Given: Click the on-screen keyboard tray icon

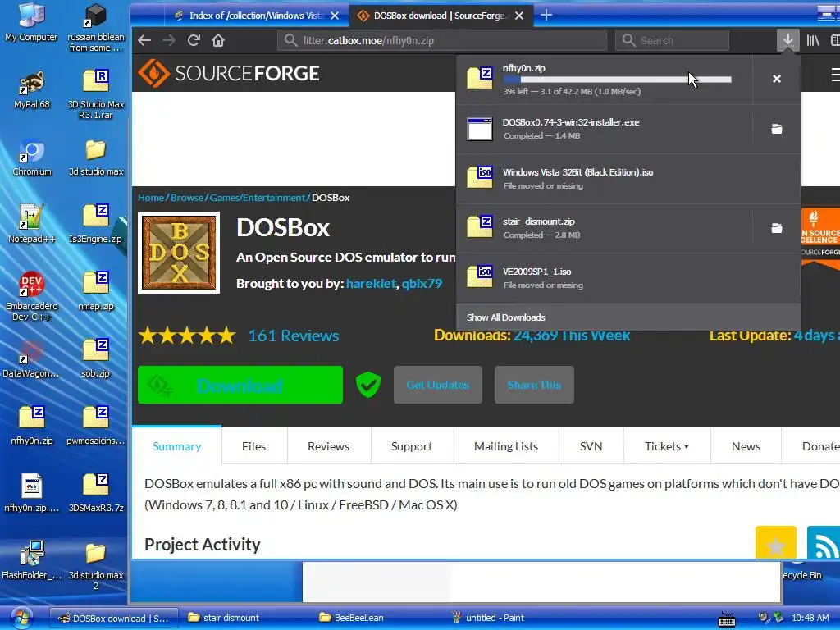Looking at the screenshot, I should pos(727,619).
